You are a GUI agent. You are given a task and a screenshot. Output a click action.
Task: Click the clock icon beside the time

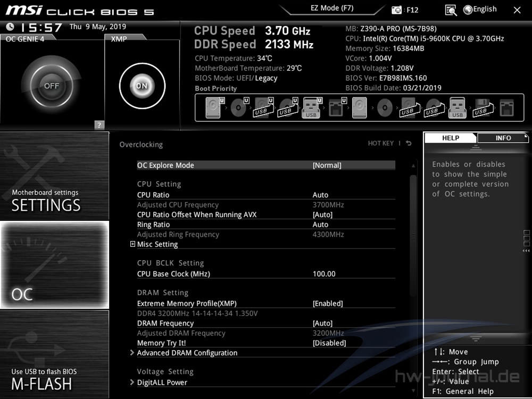click(10, 27)
